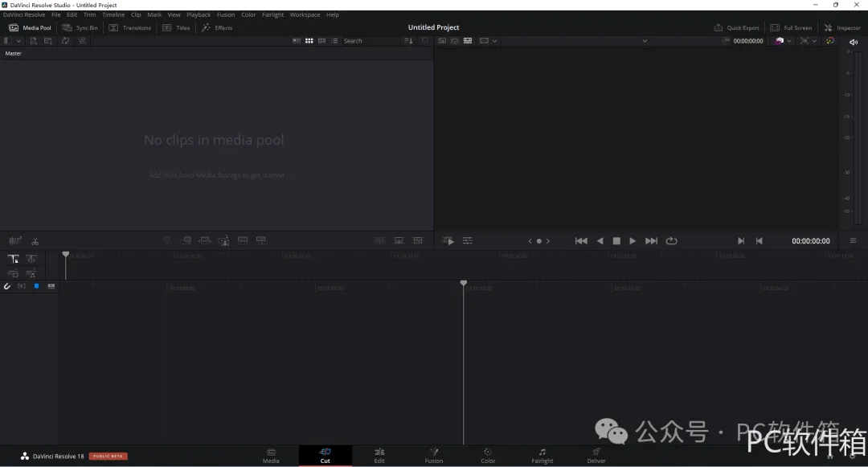Viewport: 868px width, 467px height.
Task: Click the Dissolve transition icon
Action: pyautogui.click(x=399, y=240)
